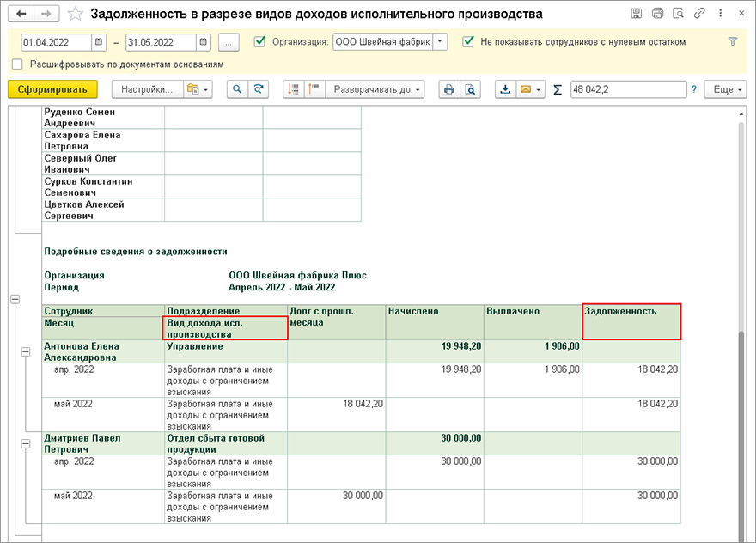Screen dimensions: 756x543
Task: Go back with the left arrow button
Action: click(x=21, y=14)
